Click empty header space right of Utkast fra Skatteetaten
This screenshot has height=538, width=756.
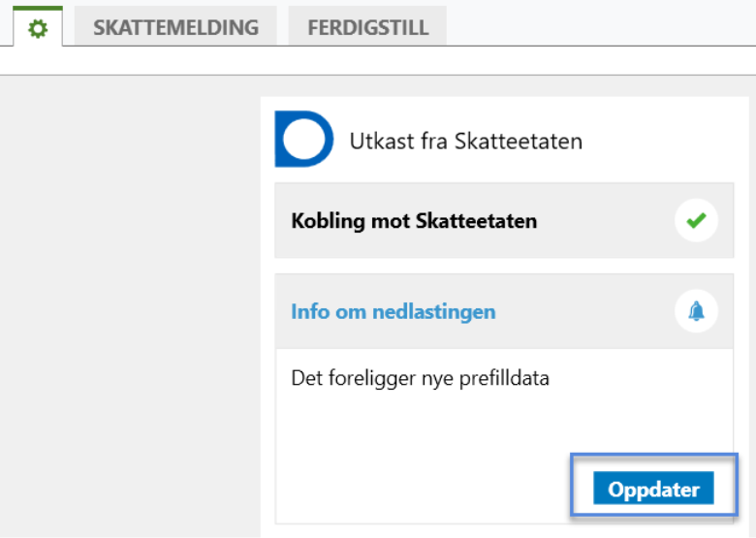pyautogui.click(x=659, y=142)
